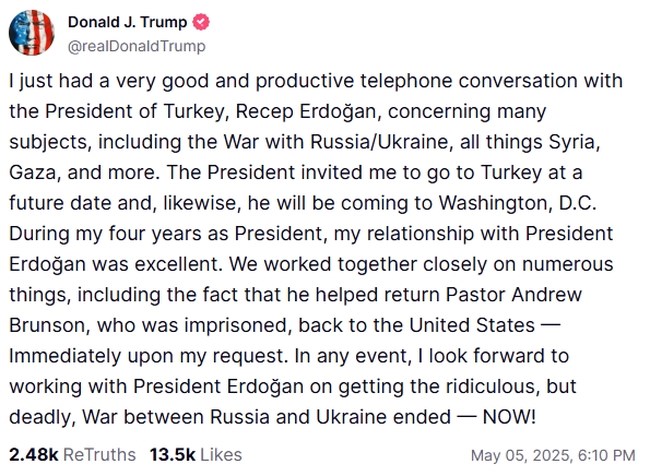Click the word 'Syria' in post

point(574,142)
